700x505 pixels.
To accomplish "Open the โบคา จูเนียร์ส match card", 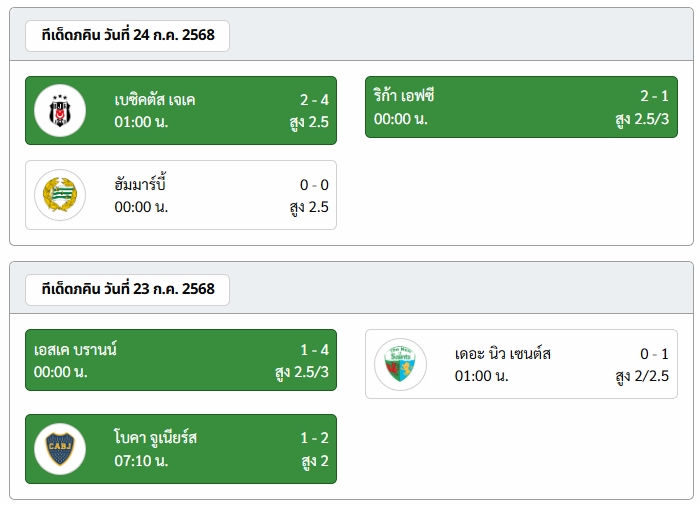I will click(x=181, y=449).
